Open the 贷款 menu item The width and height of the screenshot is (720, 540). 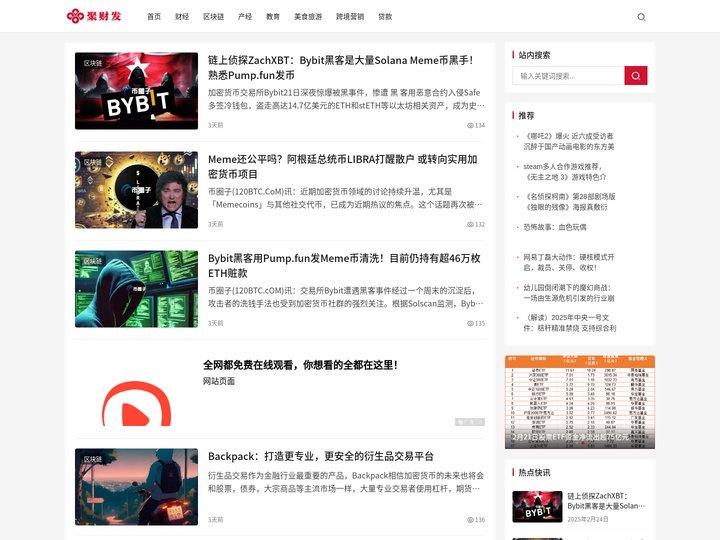385,17
